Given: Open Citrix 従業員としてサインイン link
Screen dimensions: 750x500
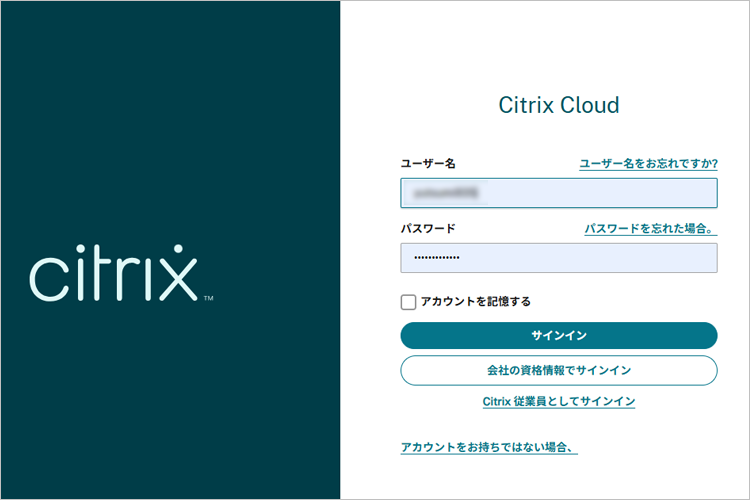Looking at the screenshot, I should click(558, 402).
